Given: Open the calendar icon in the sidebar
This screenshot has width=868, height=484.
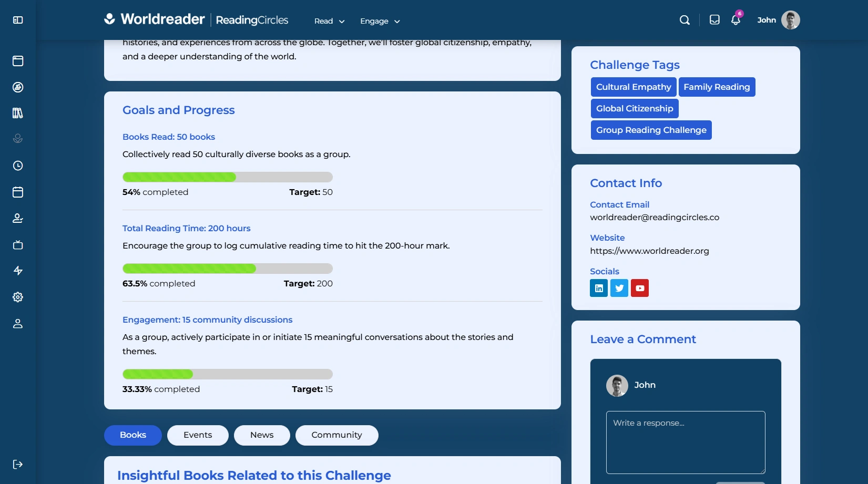Looking at the screenshot, I should 18,192.
